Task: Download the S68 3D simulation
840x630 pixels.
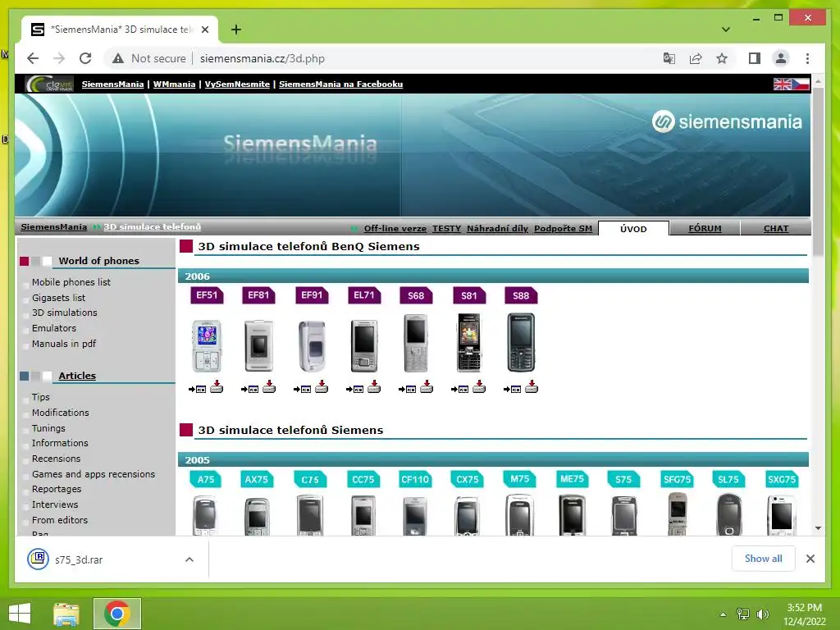Action: 427,387
